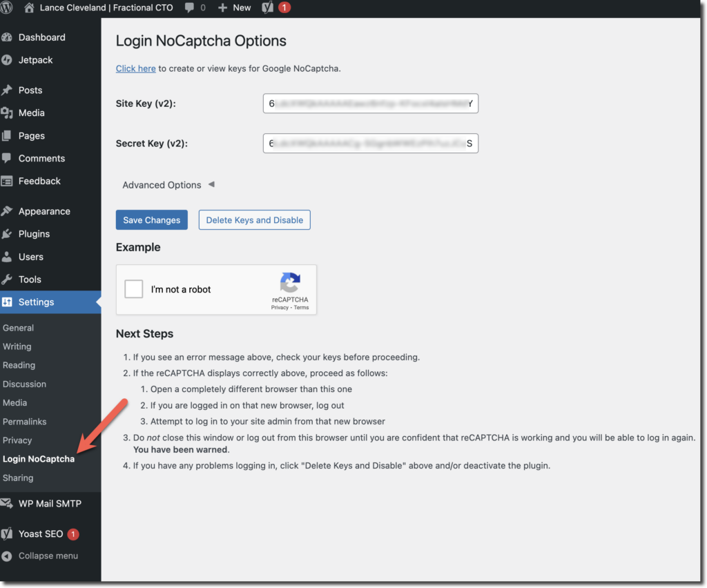Open WP Mail SMTP settings
707x588 pixels.
tap(50, 504)
